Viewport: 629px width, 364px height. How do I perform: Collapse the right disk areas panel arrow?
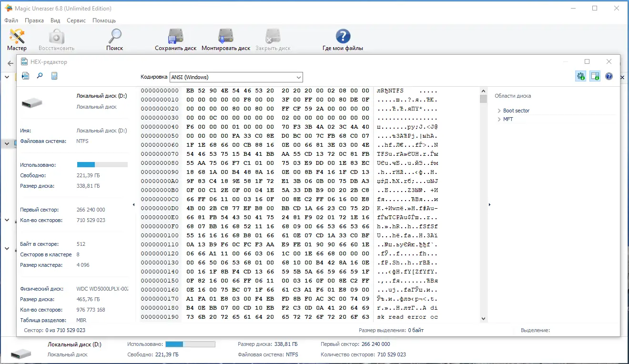pyautogui.click(x=489, y=204)
